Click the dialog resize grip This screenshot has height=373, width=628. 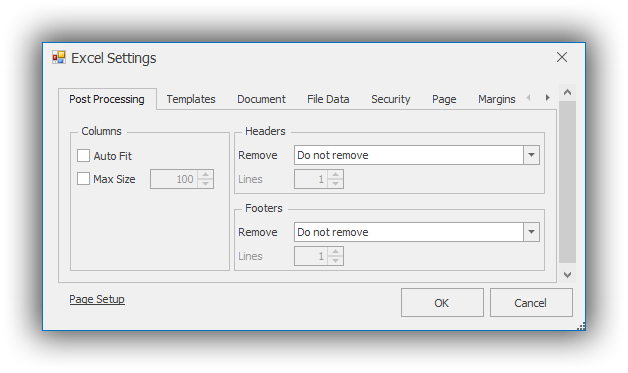pyautogui.click(x=581, y=326)
